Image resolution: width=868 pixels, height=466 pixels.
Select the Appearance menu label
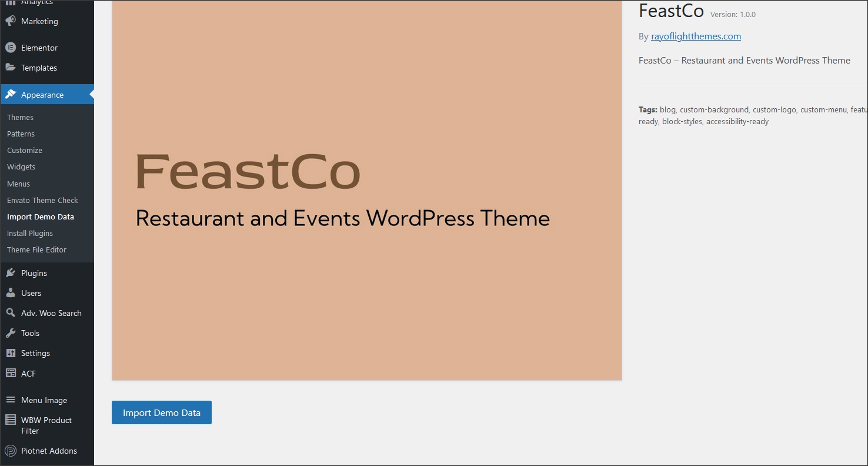pyautogui.click(x=42, y=95)
